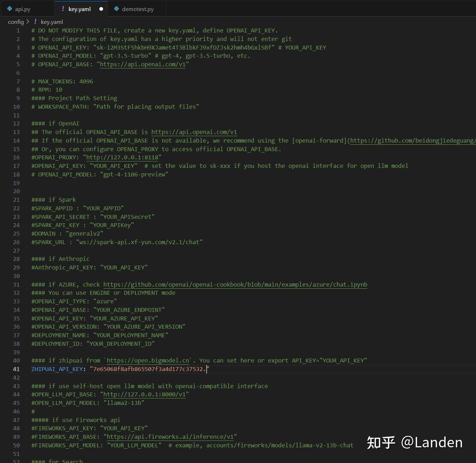Open the api.fireworks.ai/inference/v1 link

click(x=170, y=437)
